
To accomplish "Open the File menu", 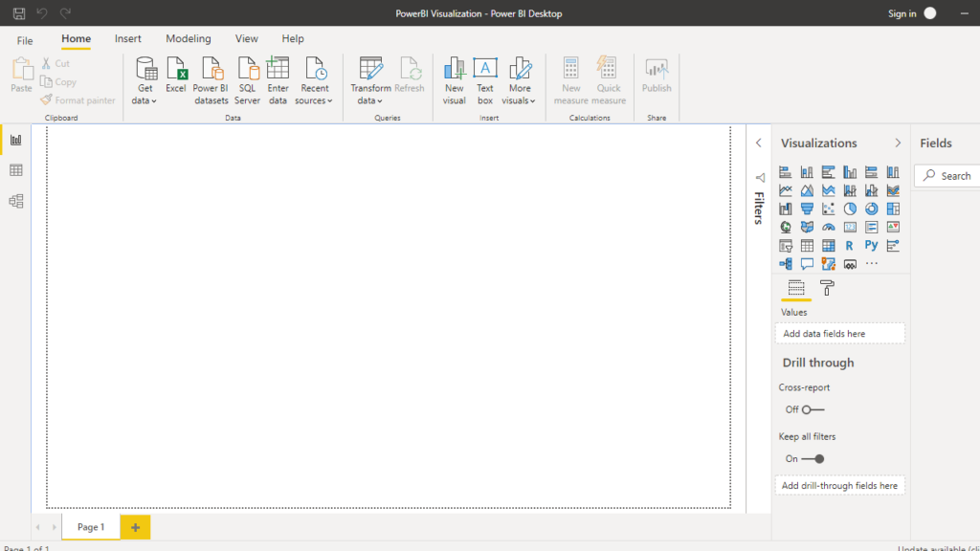I will (25, 40).
